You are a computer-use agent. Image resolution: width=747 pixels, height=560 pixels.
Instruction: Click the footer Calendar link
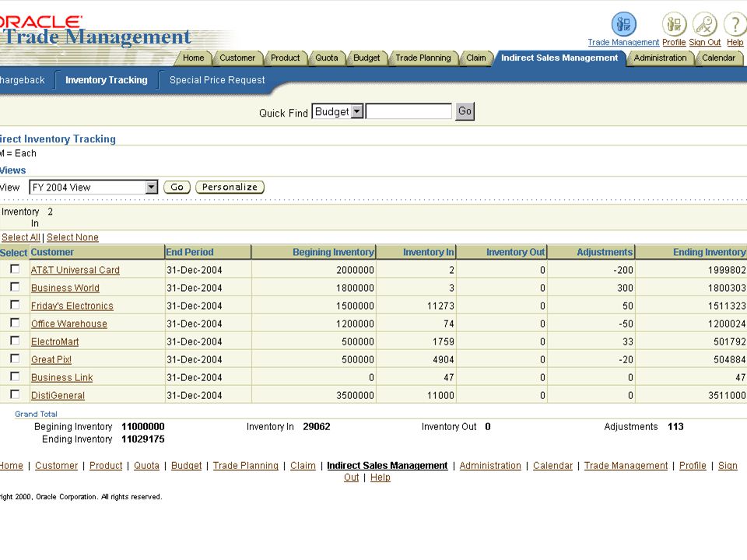[552, 466]
